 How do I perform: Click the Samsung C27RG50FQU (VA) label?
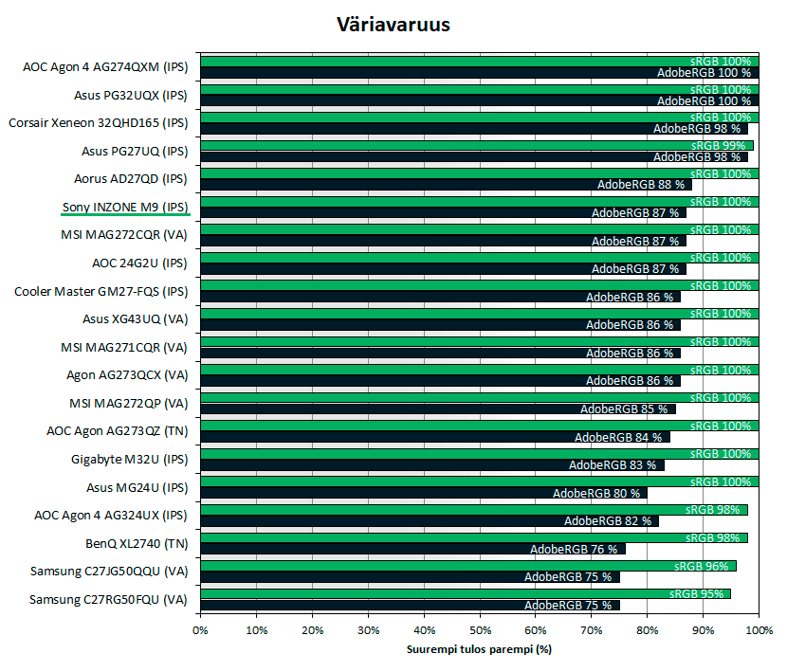point(108,600)
